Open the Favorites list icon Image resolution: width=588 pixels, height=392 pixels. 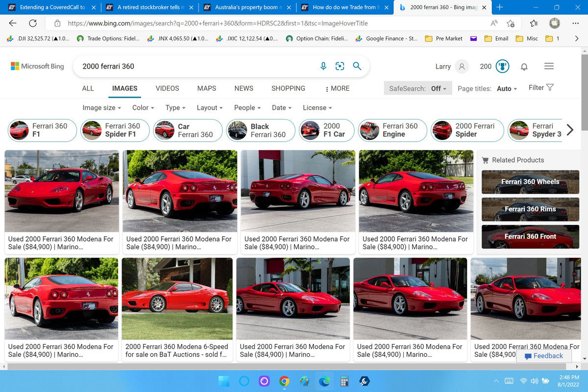(x=534, y=23)
